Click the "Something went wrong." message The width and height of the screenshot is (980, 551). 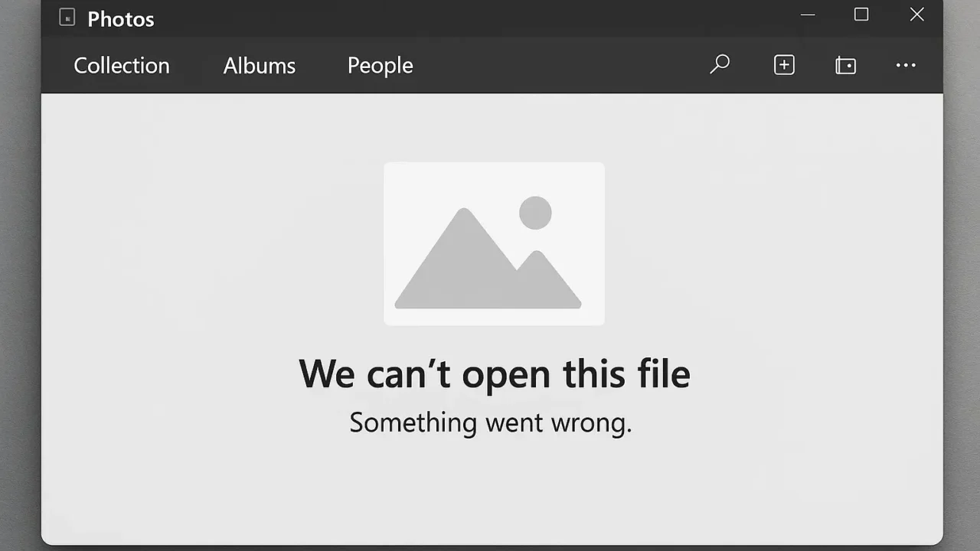coord(491,422)
